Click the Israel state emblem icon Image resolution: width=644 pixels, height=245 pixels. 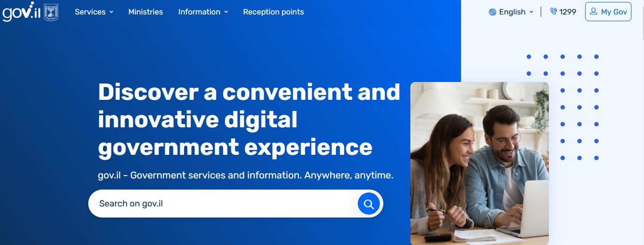(51, 12)
